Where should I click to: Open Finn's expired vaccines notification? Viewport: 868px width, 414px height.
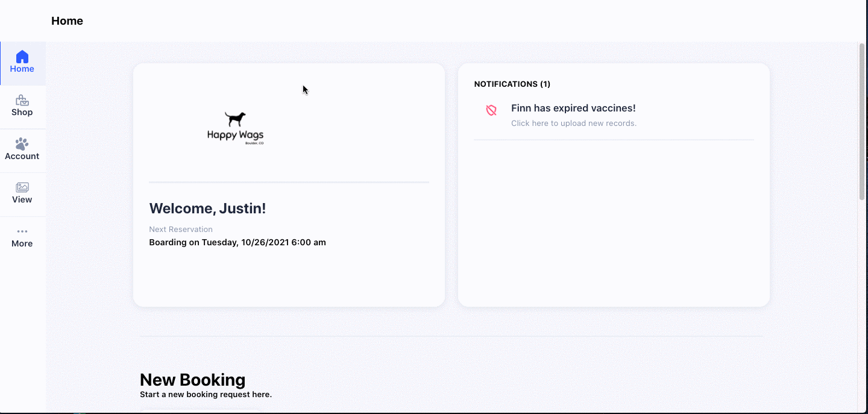click(573, 108)
